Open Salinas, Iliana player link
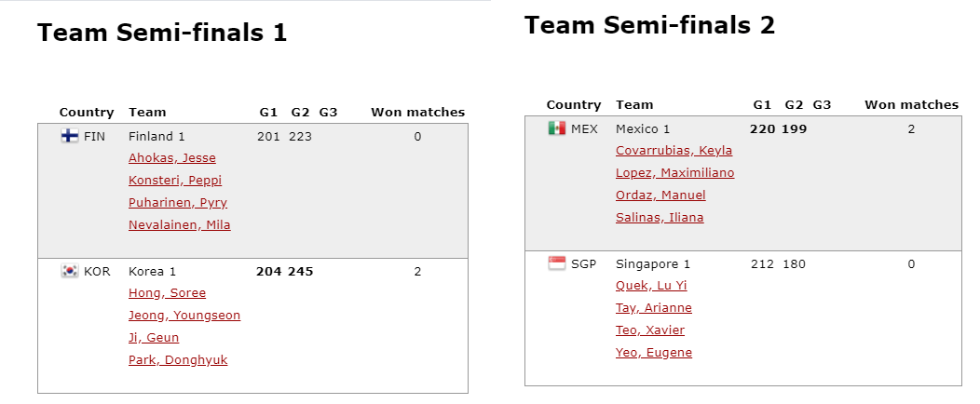The image size is (980, 404). tap(660, 217)
